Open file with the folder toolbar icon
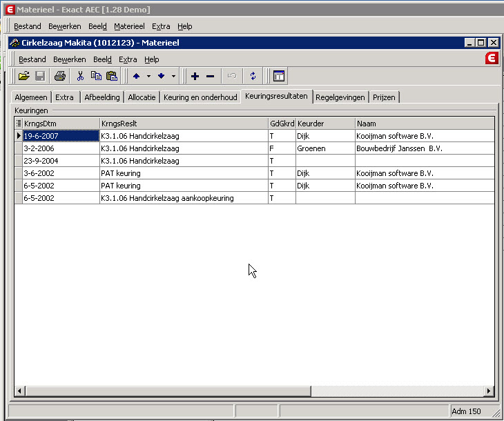The image size is (504, 421). pyautogui.click(x=23, y=76)
